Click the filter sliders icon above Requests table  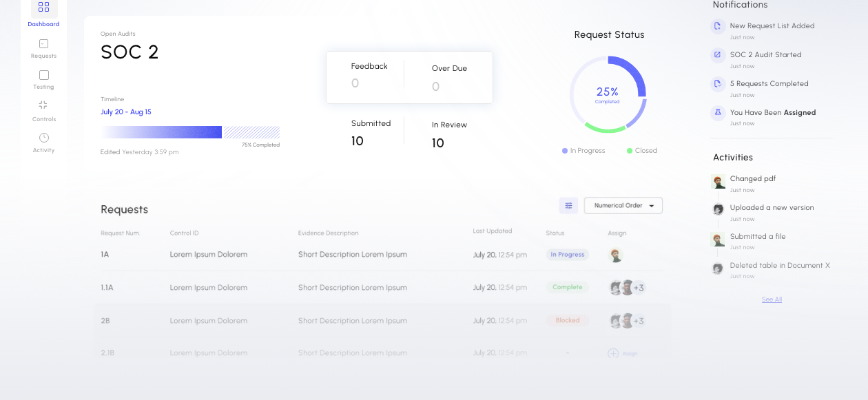(568, 205)
